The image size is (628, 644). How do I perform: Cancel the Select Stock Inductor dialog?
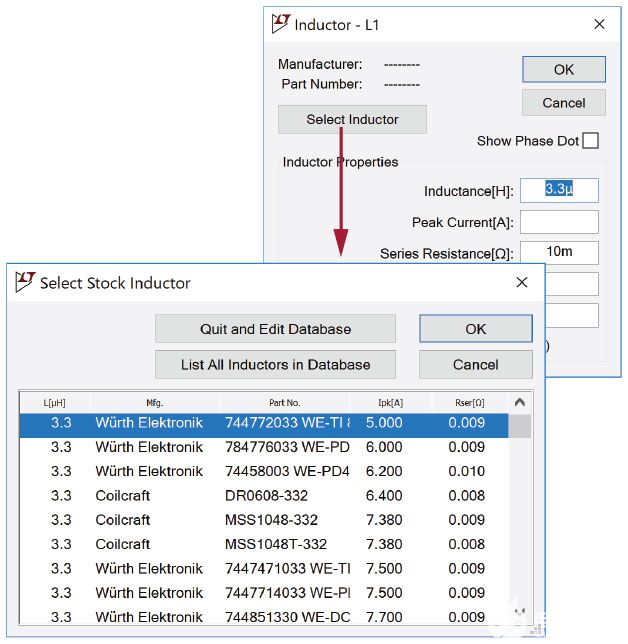pyautogui.click(x=475, y=365)
